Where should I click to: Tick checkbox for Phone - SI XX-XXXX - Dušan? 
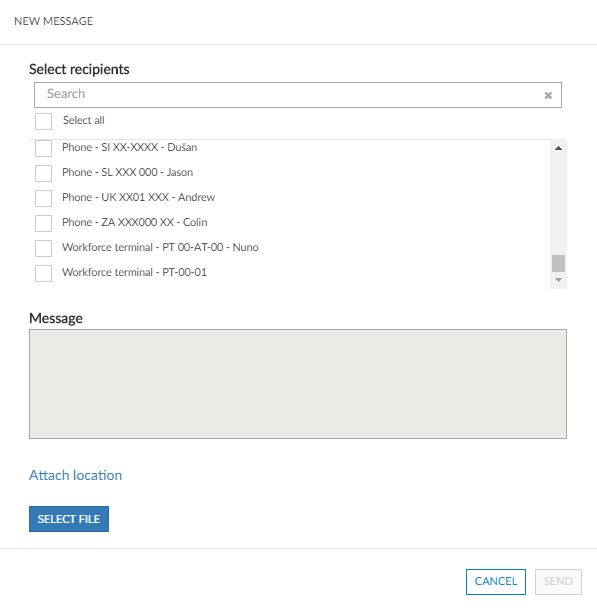(x=43, y=148)
